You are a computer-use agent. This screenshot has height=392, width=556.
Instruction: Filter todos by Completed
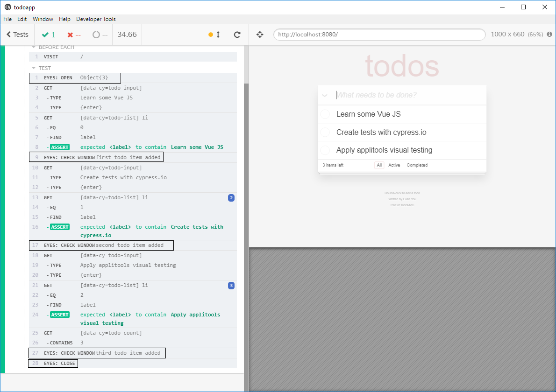point(417,165)
